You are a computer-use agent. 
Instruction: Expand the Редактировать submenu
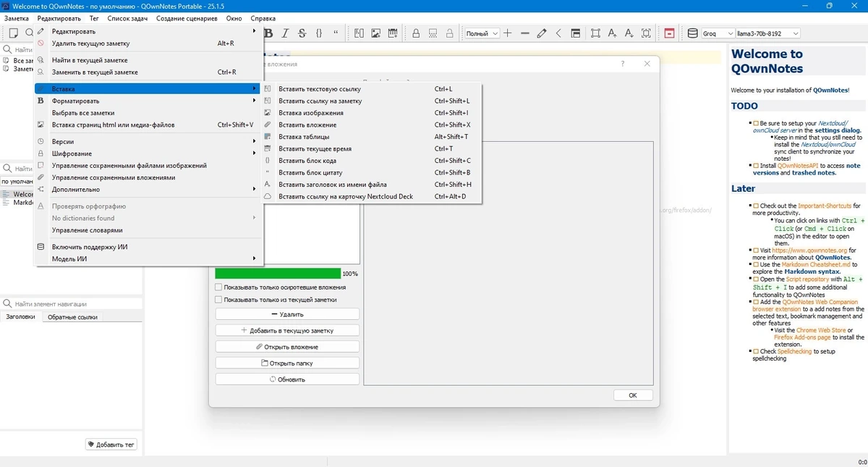coord(148,31)
